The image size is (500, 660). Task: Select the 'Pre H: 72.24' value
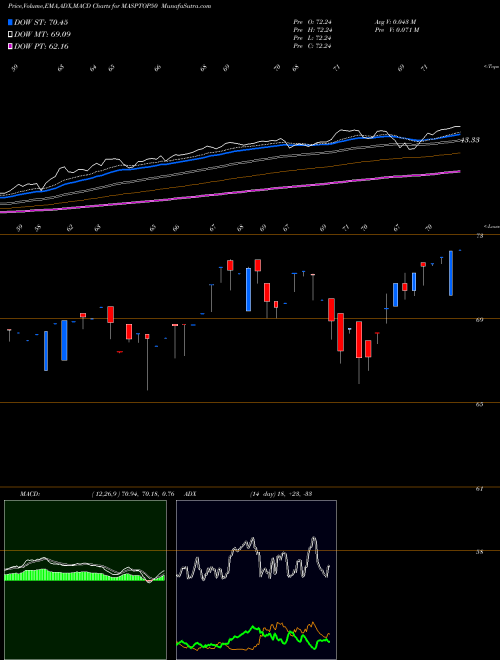point(313,30)
